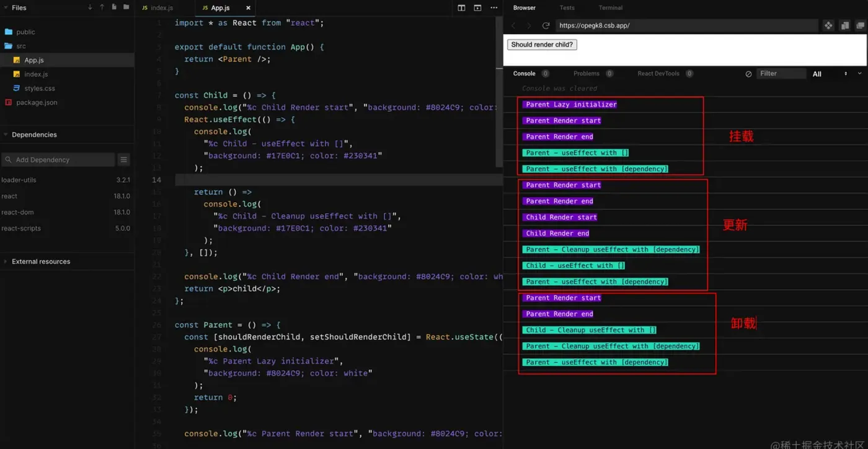
Task: Focus the console Filter field
Action: tap(781, 73)
